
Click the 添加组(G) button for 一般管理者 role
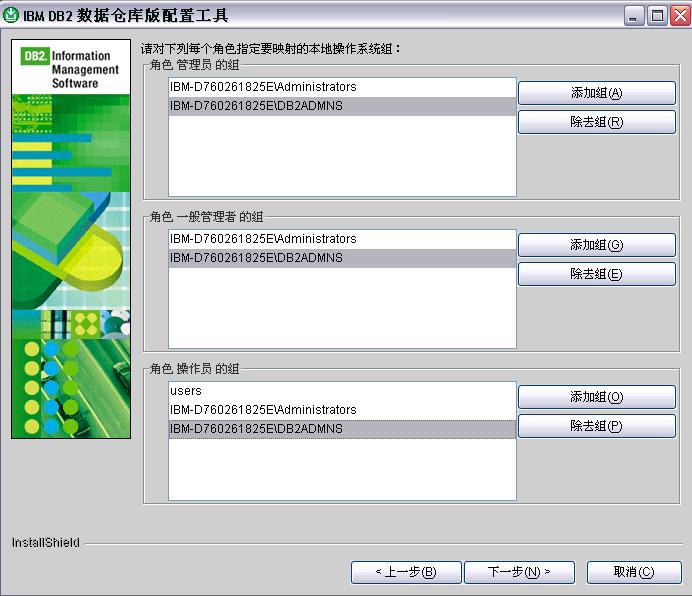[597, 245]
